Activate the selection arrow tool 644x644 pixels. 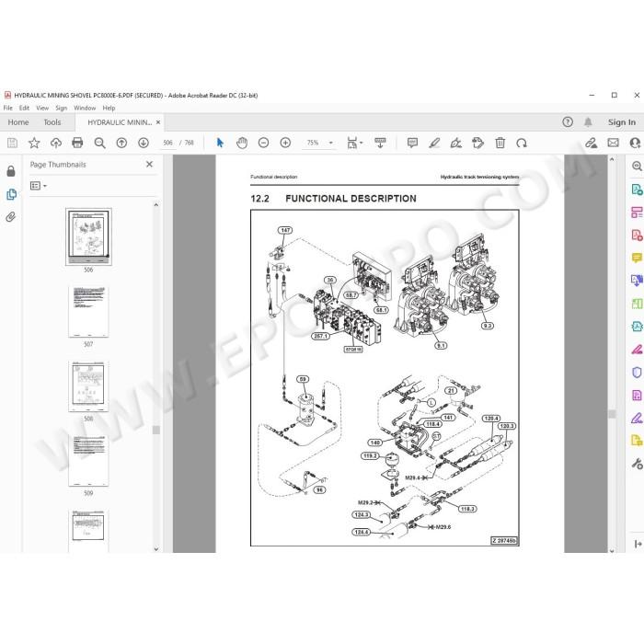(220, 143)
